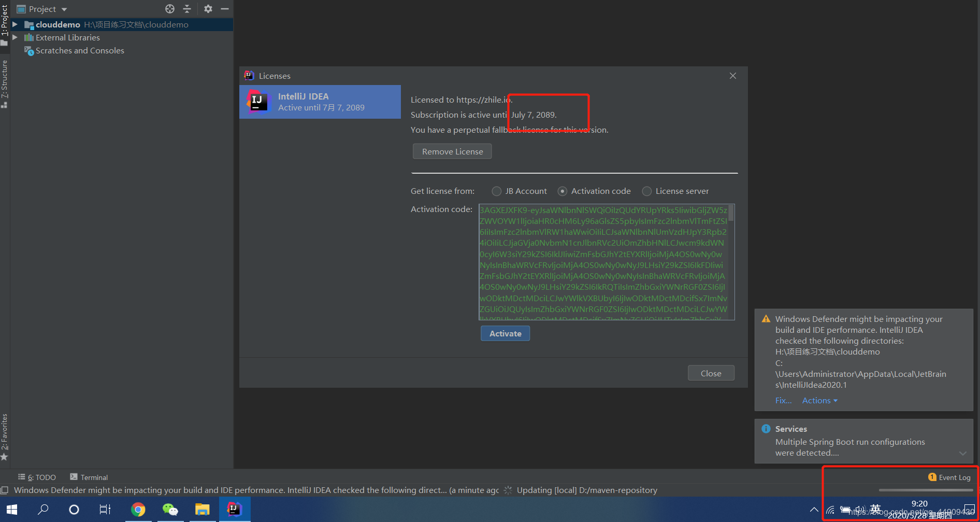
Task: Click the background task spinner icon
Action: 508,490
